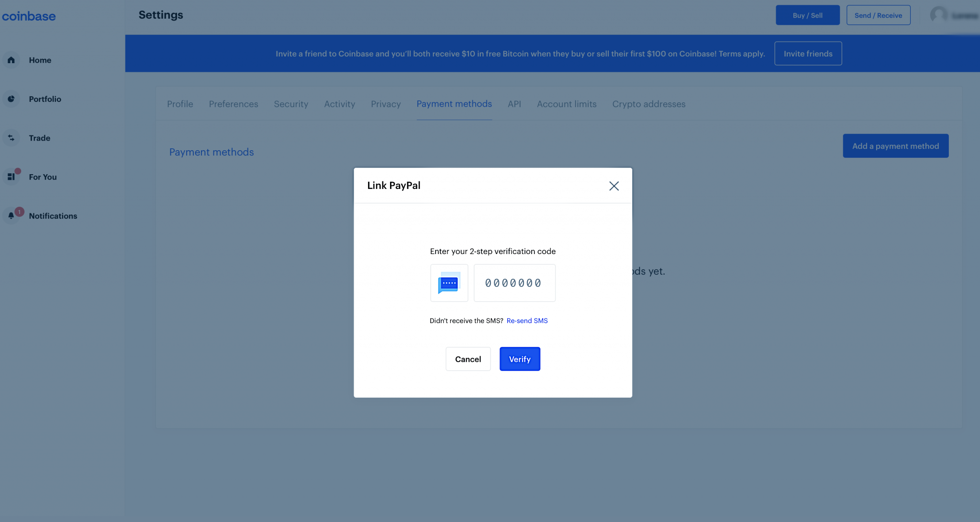Viewport: 980px width, 522px height.
Task: Click the Add a payment method button
Action: click(896, 146)
